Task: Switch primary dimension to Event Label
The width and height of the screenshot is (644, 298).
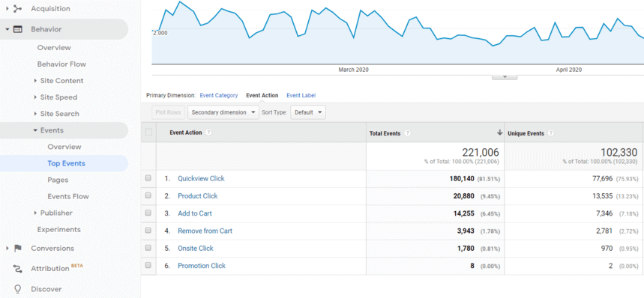Action: click(301, 96)
